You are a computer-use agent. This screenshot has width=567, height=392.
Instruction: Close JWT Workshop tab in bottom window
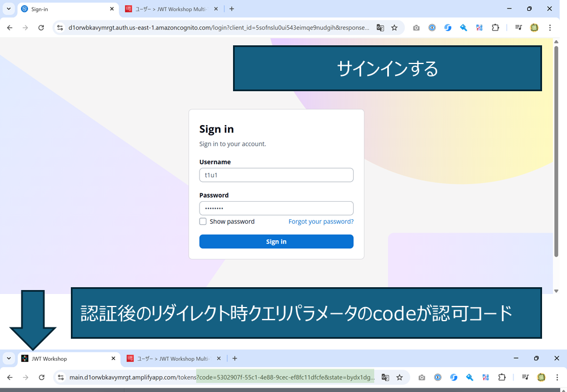(x=113, y=359)
